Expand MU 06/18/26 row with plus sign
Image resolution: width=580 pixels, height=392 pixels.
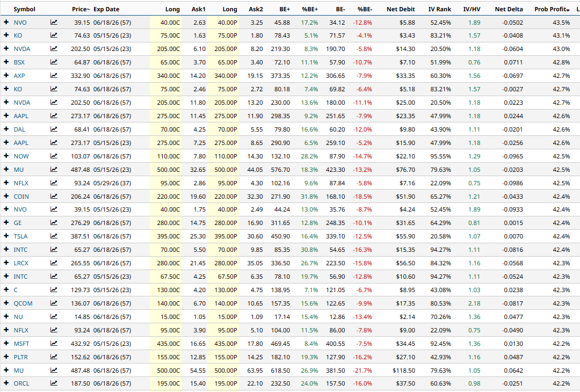(x=6, y=370)
